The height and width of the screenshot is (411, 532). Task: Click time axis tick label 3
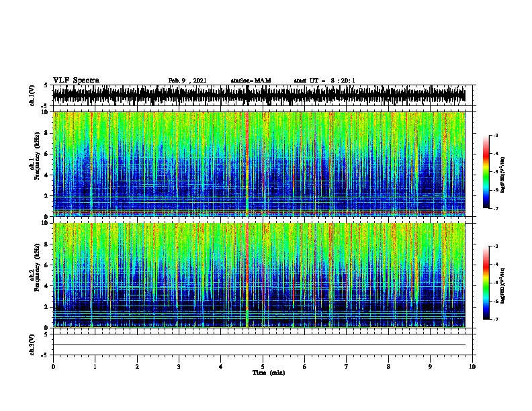pyautogui.click(x=179, y=367)
